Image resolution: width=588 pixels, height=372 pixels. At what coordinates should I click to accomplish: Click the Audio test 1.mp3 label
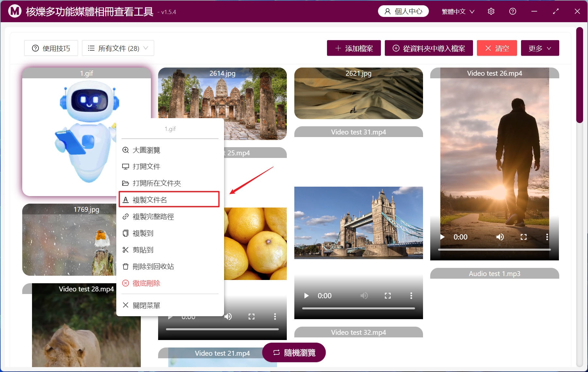tap(495, 273)
